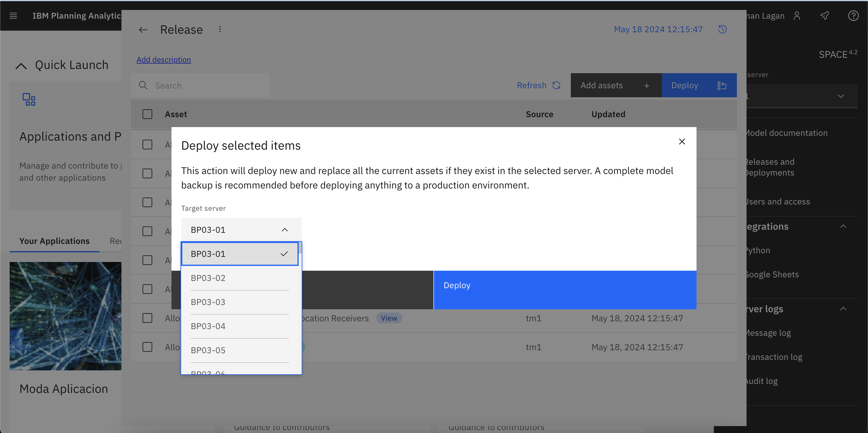Click the rocket/send icon in header
Screen dimensions: 868x433
pyautogui.click(x=825, y=15)
